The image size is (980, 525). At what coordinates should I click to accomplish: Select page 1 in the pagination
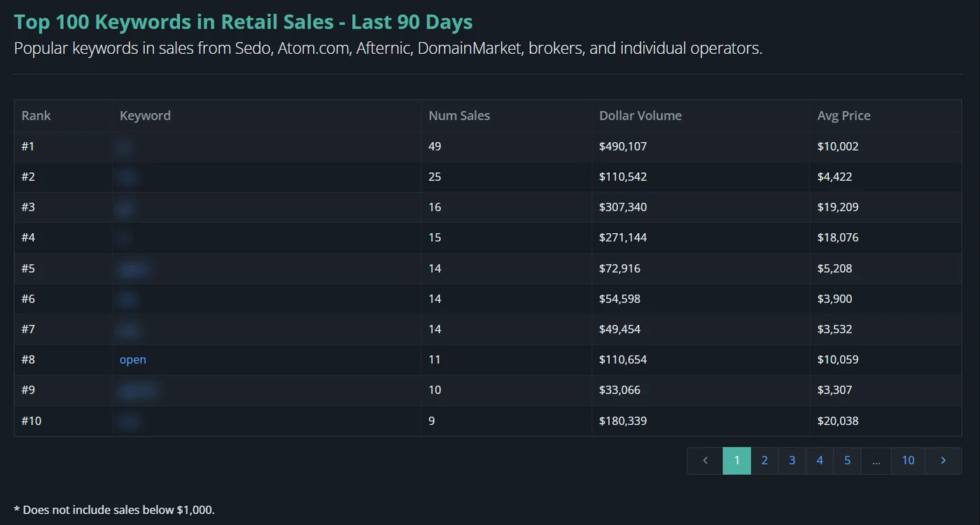coord(736,461)
